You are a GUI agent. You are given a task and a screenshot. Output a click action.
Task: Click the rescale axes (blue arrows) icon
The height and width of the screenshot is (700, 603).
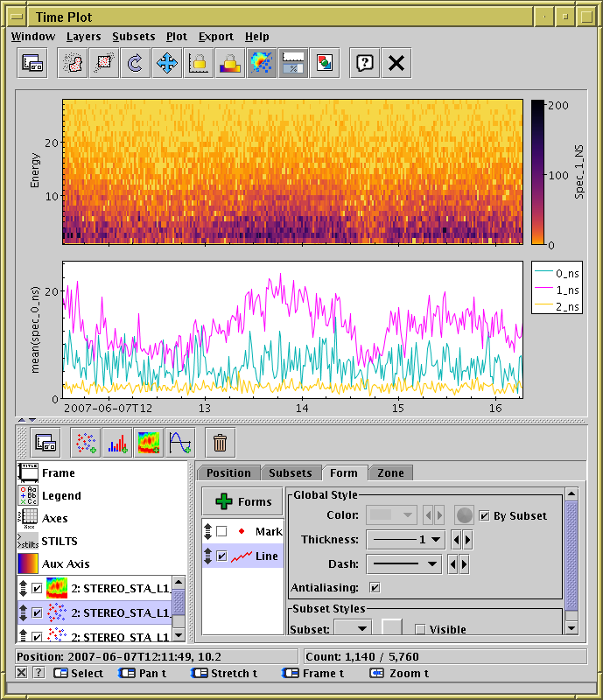point(166,63)
